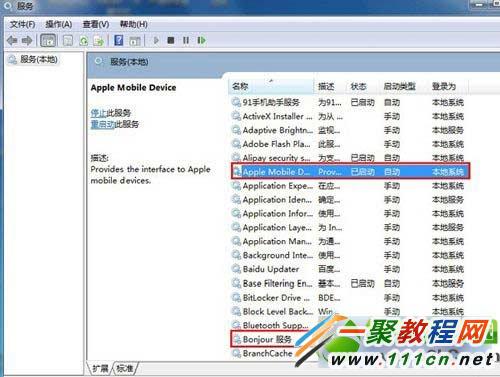
Task: Open the 文件(F) menu
Action: 22,24
